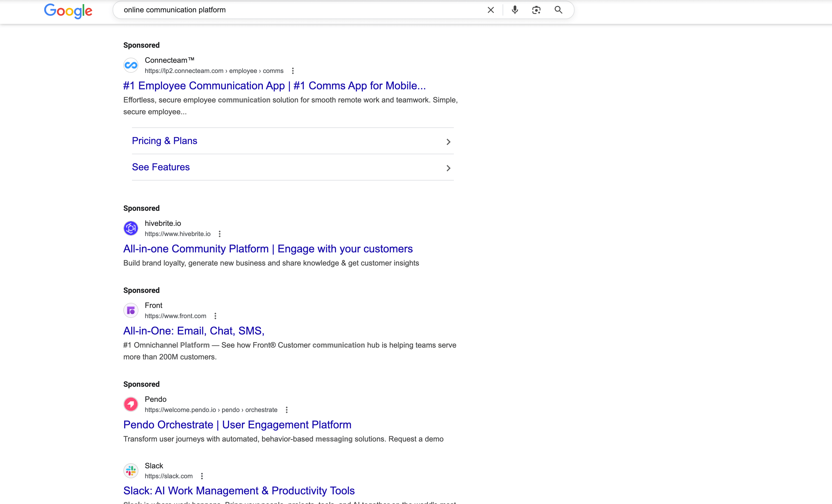Open Slack: AI Work Management link
Screen dimensions: 832x504
[x=239, y=491]
